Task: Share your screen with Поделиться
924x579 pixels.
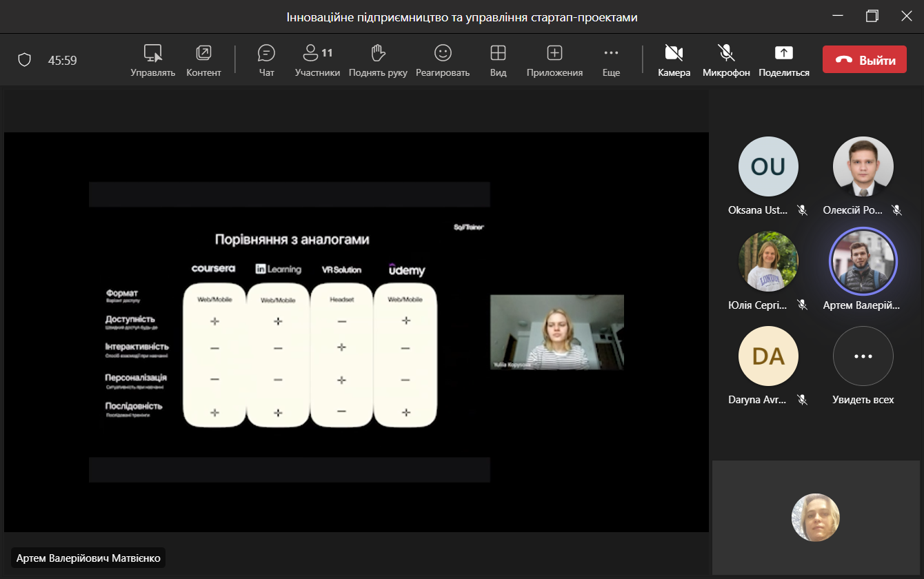Action: pyautogui.click(x=784, y=60)
